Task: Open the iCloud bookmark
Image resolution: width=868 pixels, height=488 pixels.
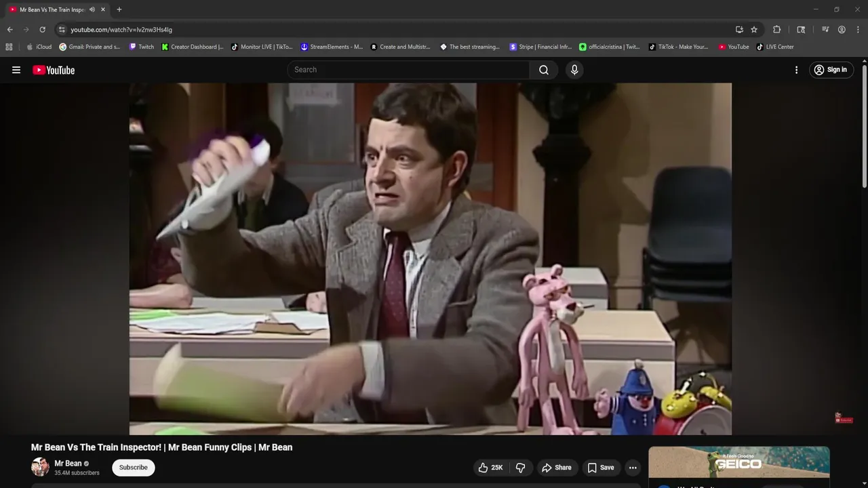Action: tap(39, 47)
